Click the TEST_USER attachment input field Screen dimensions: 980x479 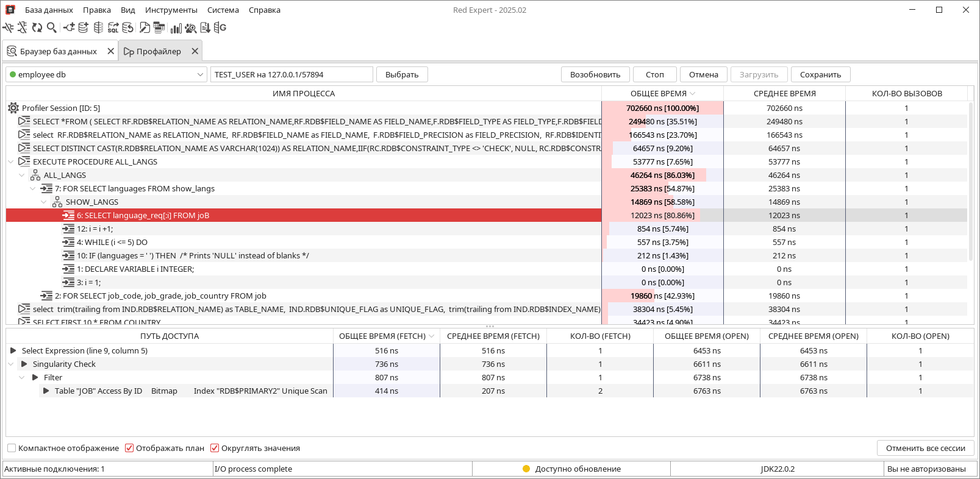(291, 74)
